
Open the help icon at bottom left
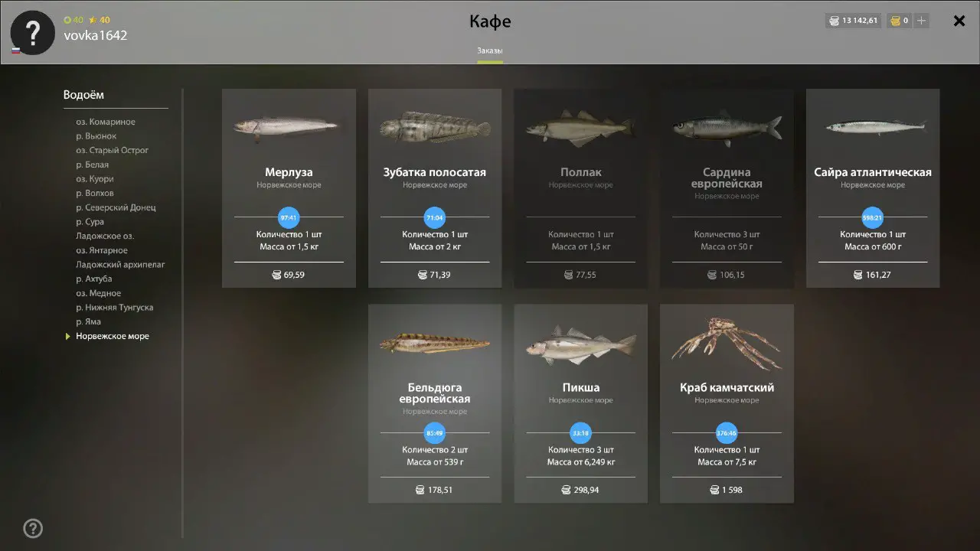pyautogui.click(x=33, y=528)
